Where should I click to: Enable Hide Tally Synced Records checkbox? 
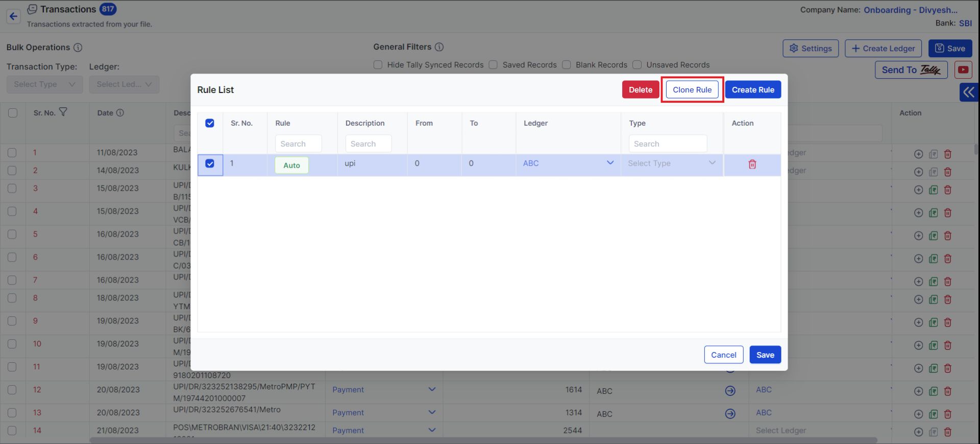tap(378, 65)
